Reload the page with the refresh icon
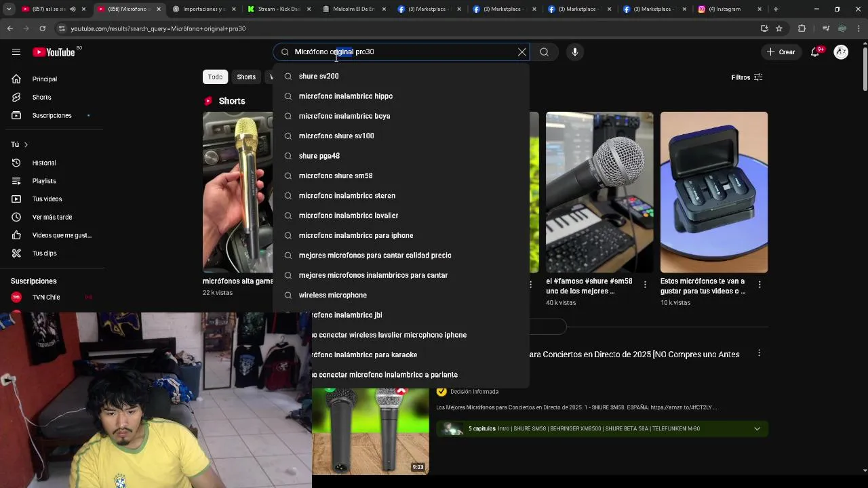The image size is (868, 488). (x=42, y=28)
